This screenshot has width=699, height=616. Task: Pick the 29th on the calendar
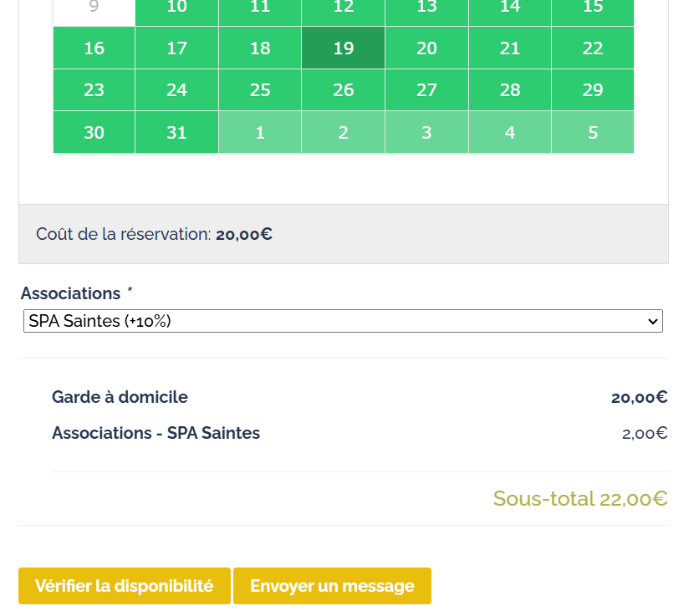[593, 90]
